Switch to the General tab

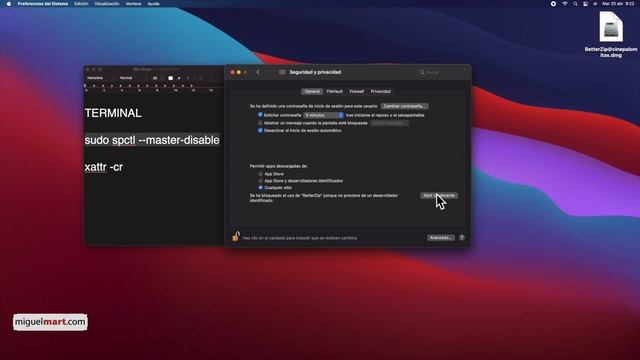pos(312,91)
